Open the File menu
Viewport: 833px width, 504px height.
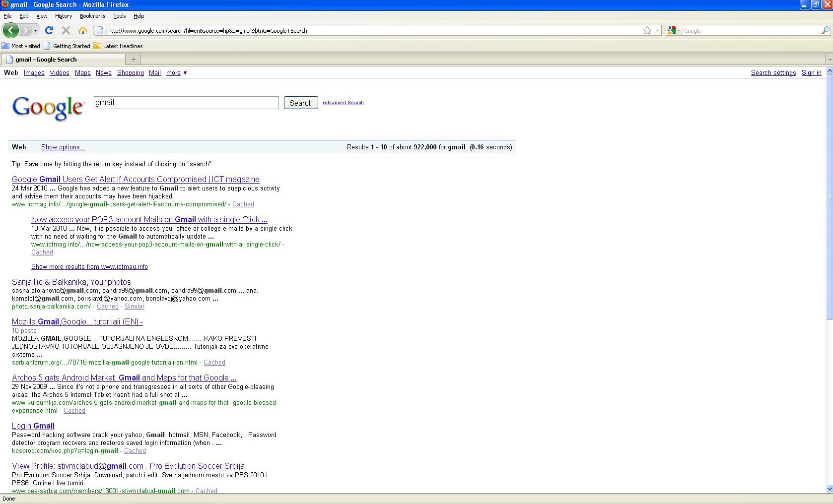[7, 16]
